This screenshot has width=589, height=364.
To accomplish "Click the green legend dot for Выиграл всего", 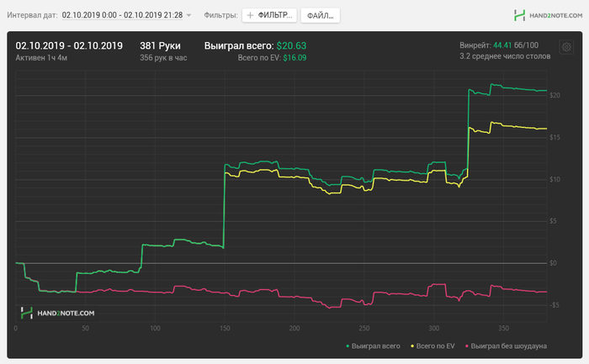I will point(348,346).
